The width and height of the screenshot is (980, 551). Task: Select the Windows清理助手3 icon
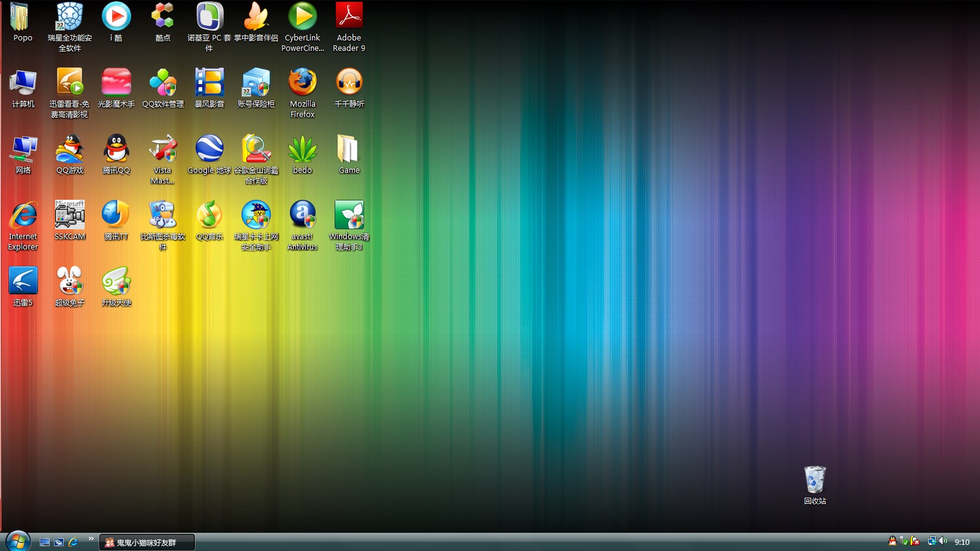point(349,226)
